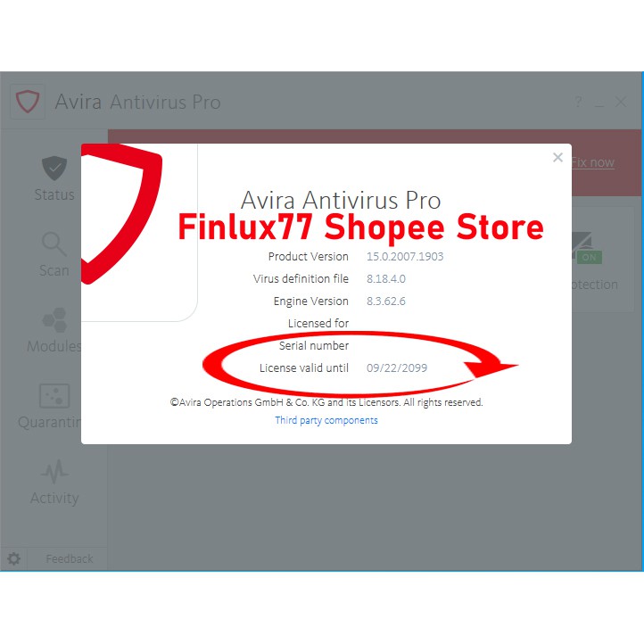Select the Activity pulse icon
The height and width of the screenshot is (644, 644).
54,472
